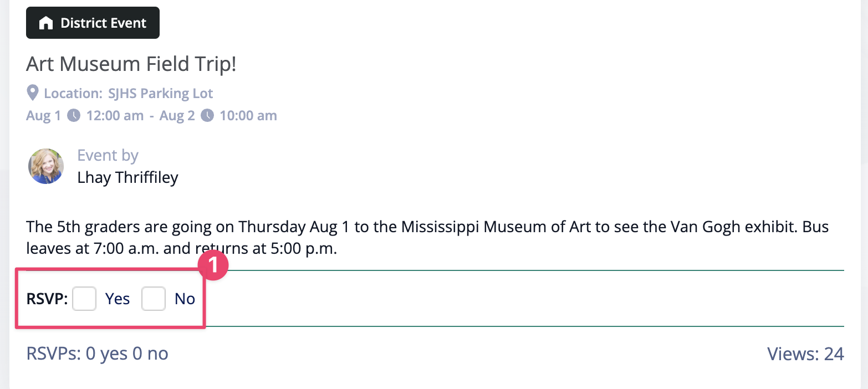
Task: Click the house icon in District Event badge
Action: click(46, 23)
